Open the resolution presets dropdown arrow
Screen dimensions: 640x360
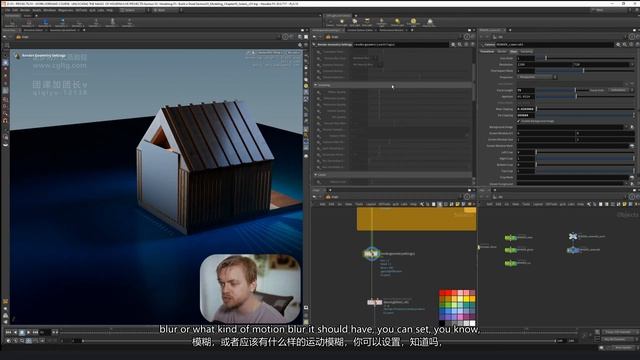(632, 64)
